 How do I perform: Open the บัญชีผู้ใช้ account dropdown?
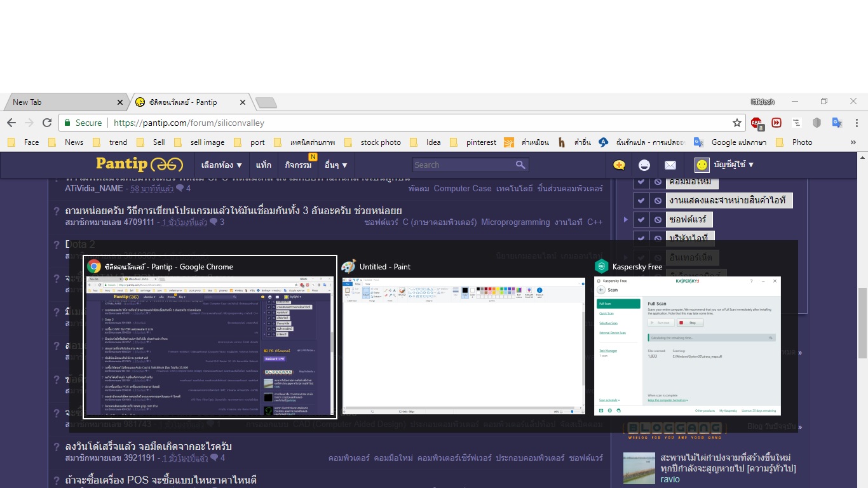pyautogui.click(x=733, y=165)
